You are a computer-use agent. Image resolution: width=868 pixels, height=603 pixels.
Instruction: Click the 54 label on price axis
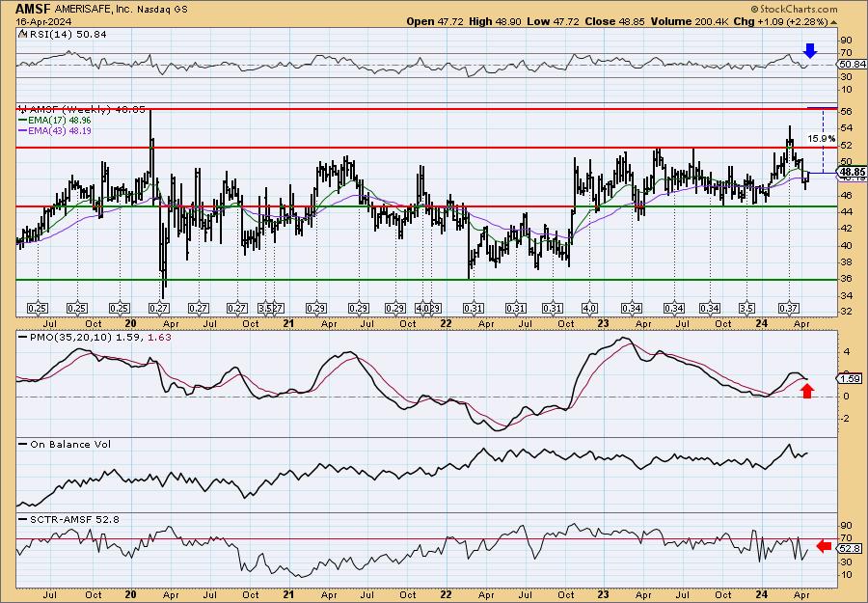point(846,128)
